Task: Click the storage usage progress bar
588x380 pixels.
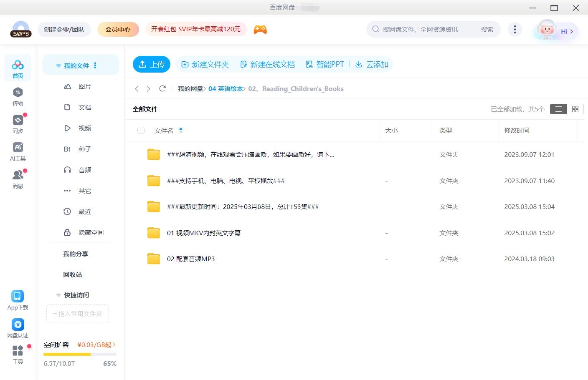Action: click(x=79, y=354)
